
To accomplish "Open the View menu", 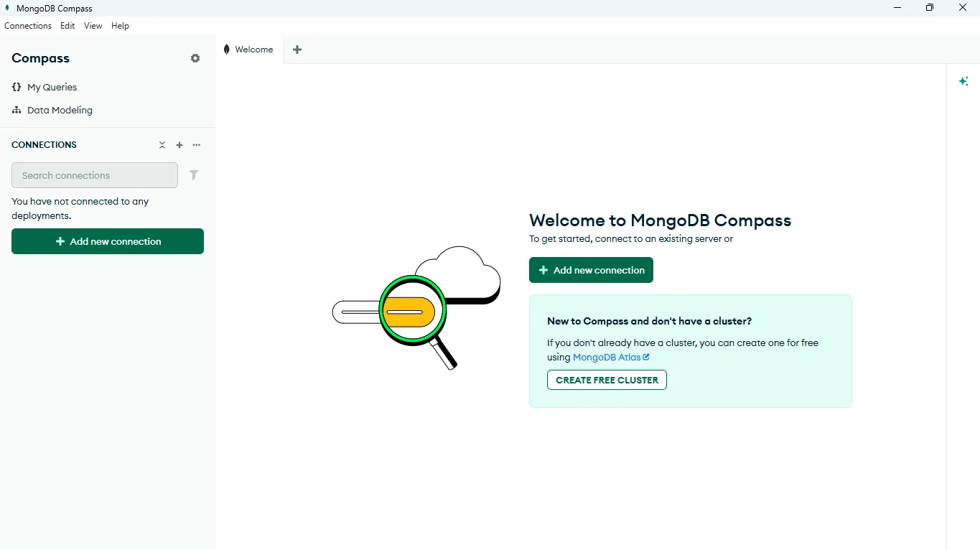I will [92, 26].
